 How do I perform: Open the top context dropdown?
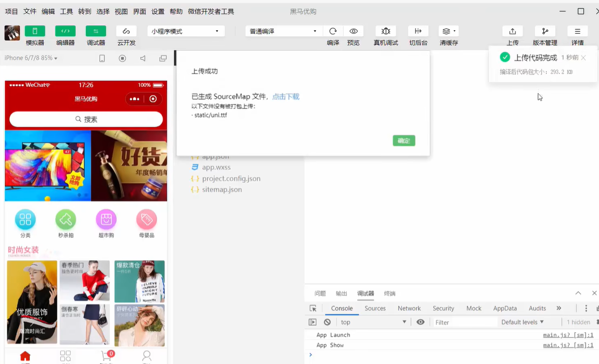[374, 322]
